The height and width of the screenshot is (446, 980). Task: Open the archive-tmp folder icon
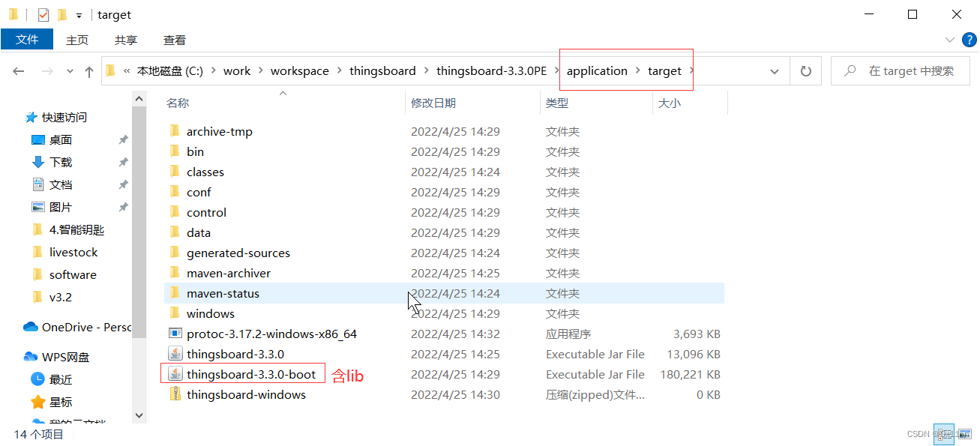(x=175, y=131)
